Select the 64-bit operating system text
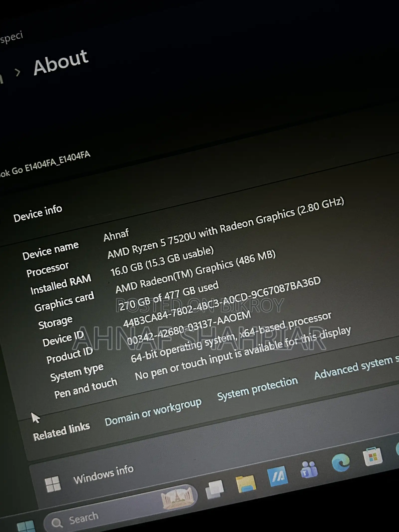The height and width of the screenshot is (532, 399). (x=231, y=337)
